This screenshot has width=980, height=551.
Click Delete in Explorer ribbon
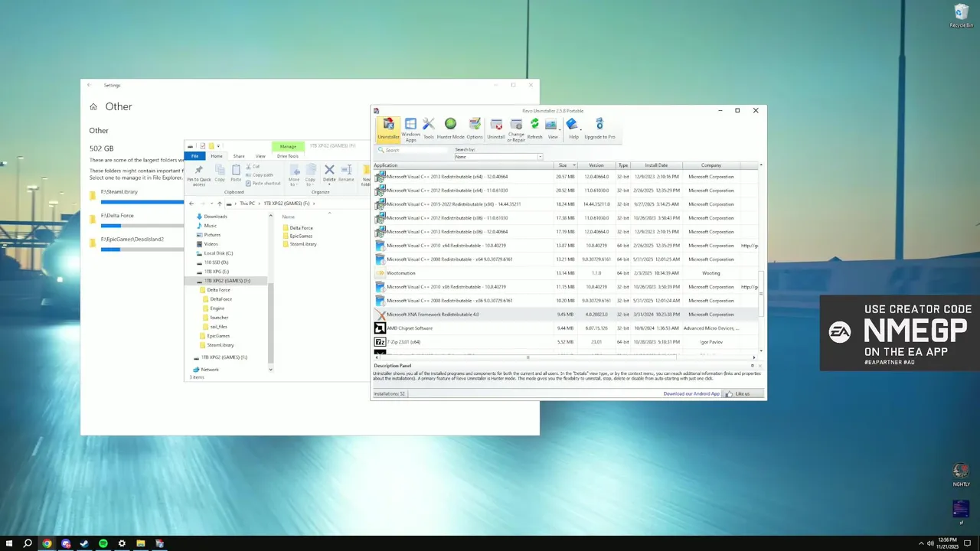[329, 174]
